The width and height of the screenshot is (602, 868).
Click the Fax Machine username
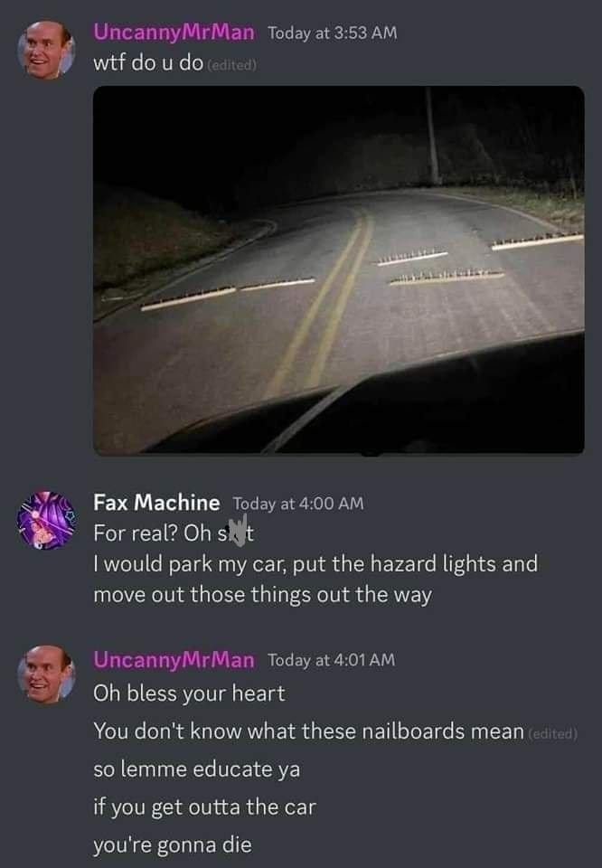pyautogui.click(x=156, y=503)
